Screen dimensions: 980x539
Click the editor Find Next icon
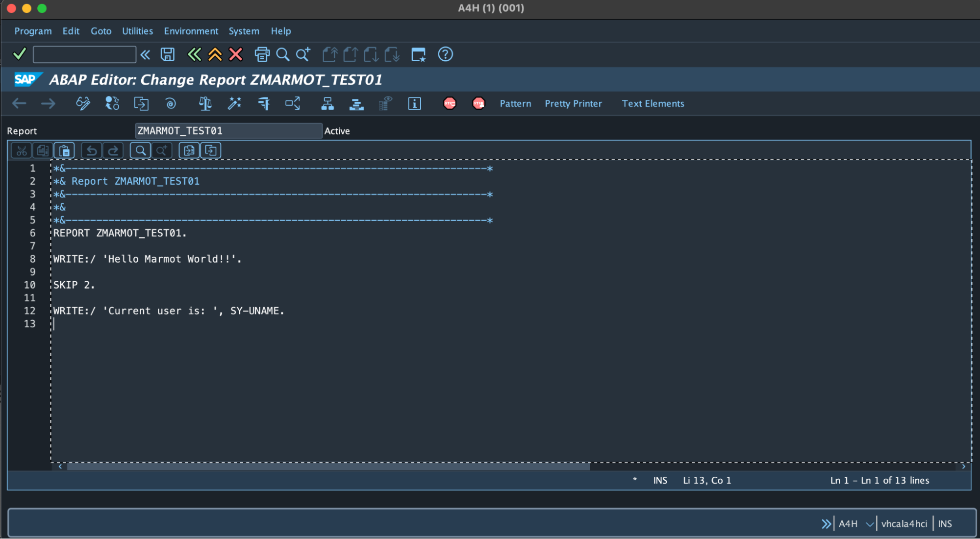click(161, 150)
